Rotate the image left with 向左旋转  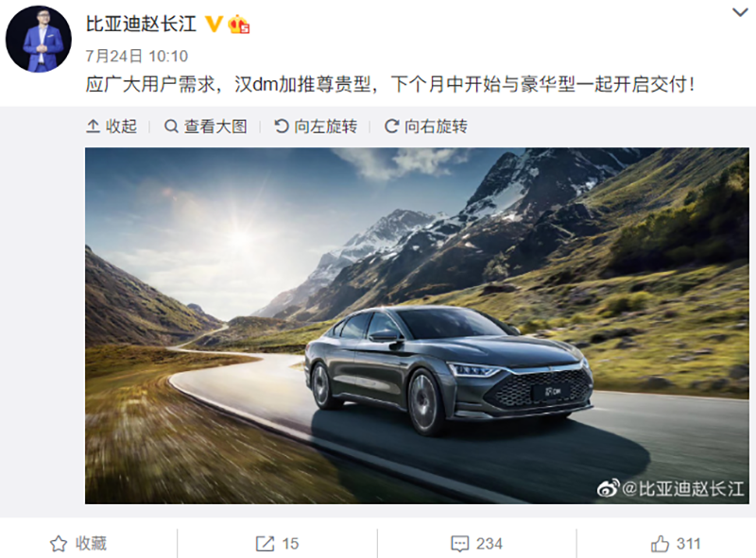point(316,127)
